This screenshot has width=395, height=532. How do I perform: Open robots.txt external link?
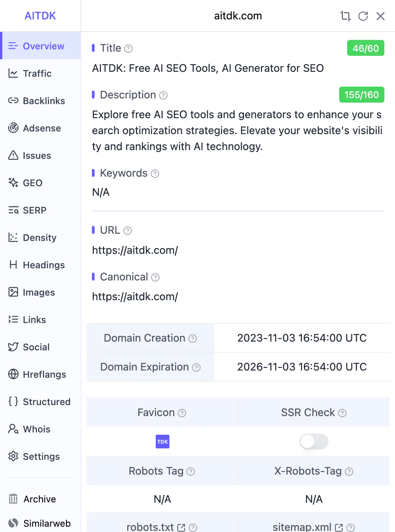pos(181,527)
